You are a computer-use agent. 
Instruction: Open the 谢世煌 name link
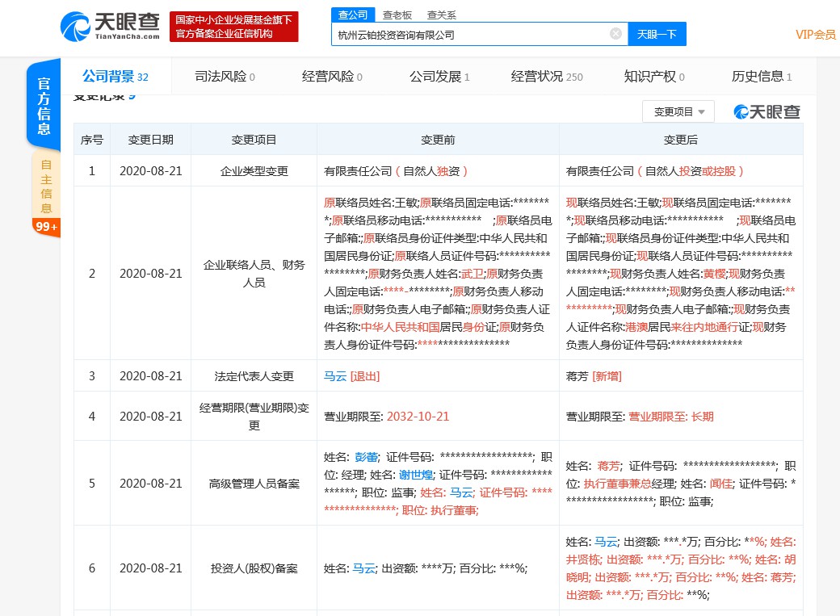click(x=416, y=475)
